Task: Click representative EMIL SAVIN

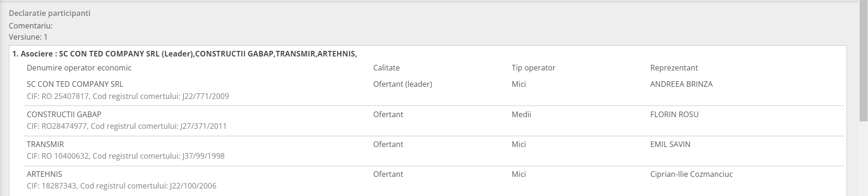Action: point(670,144)
